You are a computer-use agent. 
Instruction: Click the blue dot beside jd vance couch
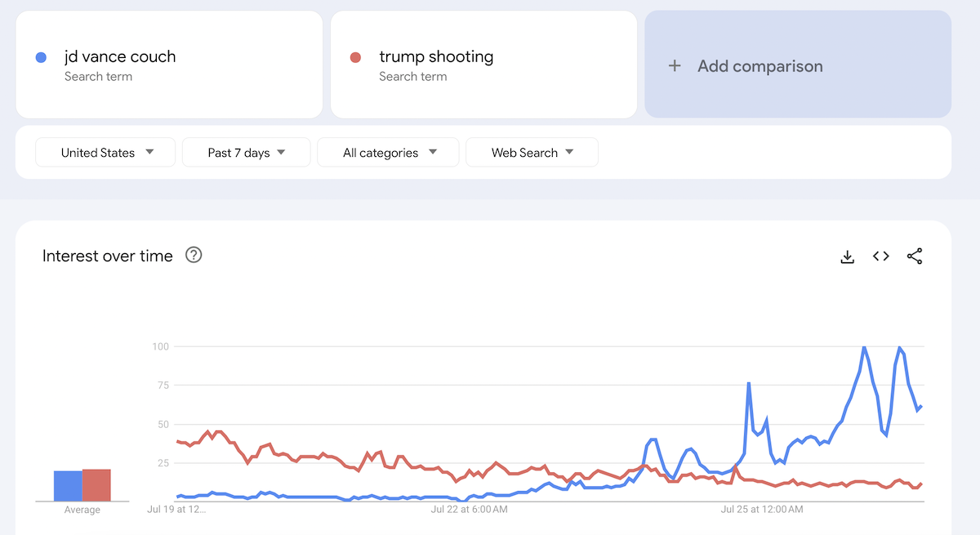(x=41, y=57)
